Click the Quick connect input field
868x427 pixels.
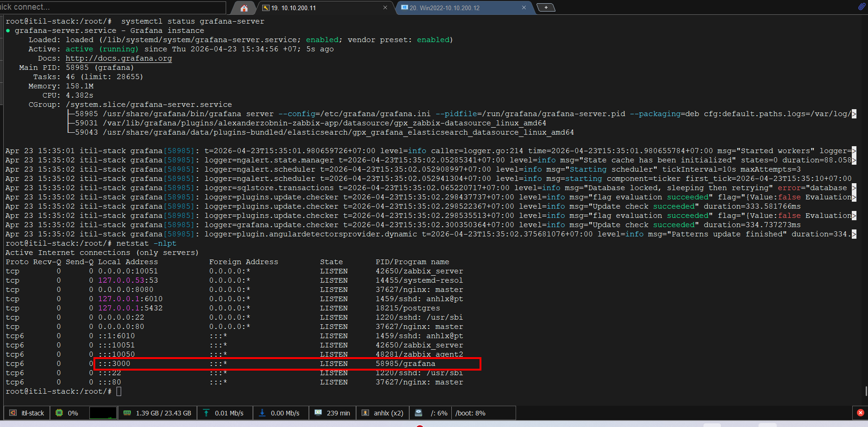click(111, 7)
